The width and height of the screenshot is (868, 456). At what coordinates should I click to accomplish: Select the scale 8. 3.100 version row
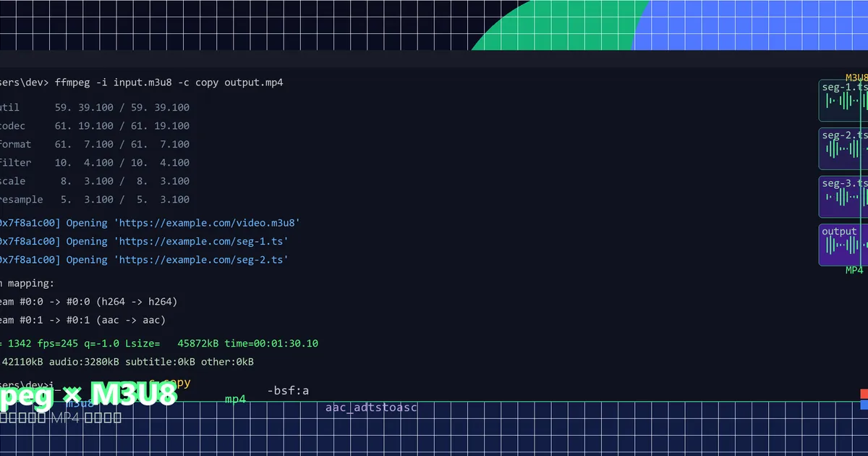(x=95, y=181)
